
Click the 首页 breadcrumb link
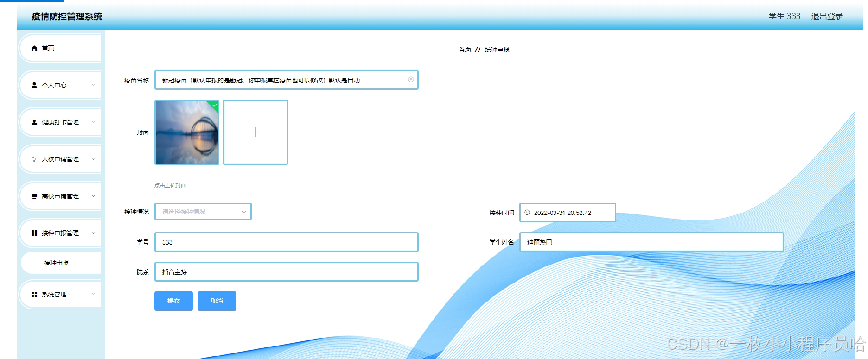(x=465, y=50)
